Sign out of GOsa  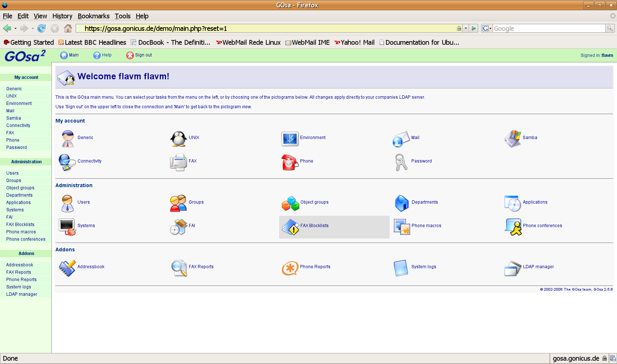click(x=139, y=55)
